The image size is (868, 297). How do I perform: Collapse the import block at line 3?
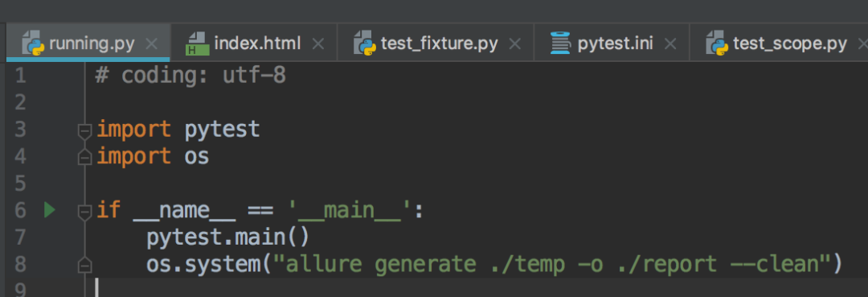tap(84, 131)
